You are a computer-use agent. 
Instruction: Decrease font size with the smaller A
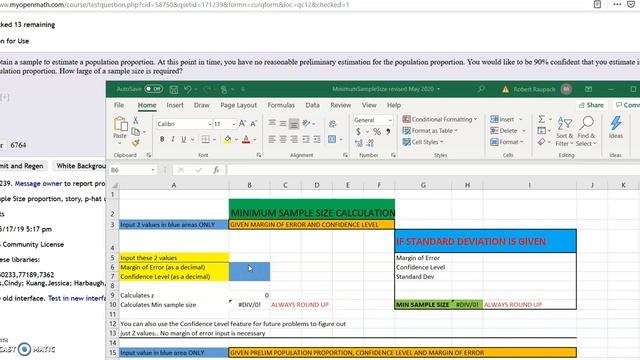pyautogui.click(x=253, y=124)
